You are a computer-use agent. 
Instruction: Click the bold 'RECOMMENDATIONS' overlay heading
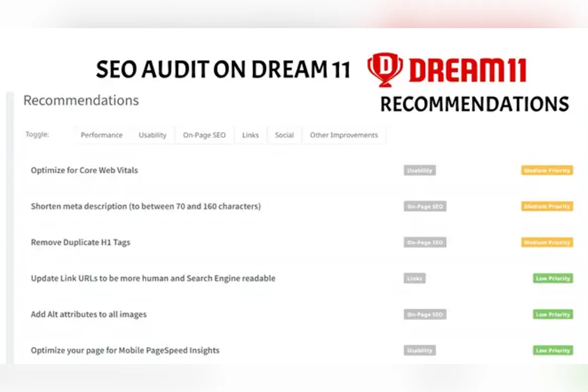click(x=475, y=105)
